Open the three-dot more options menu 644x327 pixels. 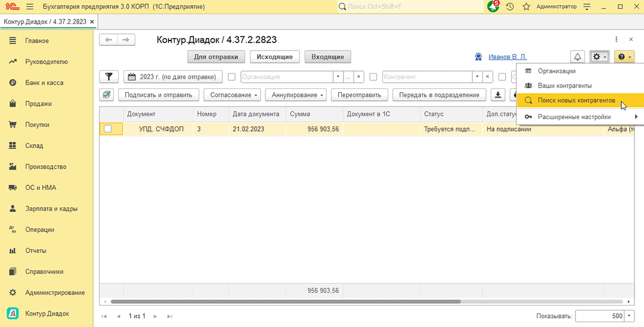(x=616, y=39)
